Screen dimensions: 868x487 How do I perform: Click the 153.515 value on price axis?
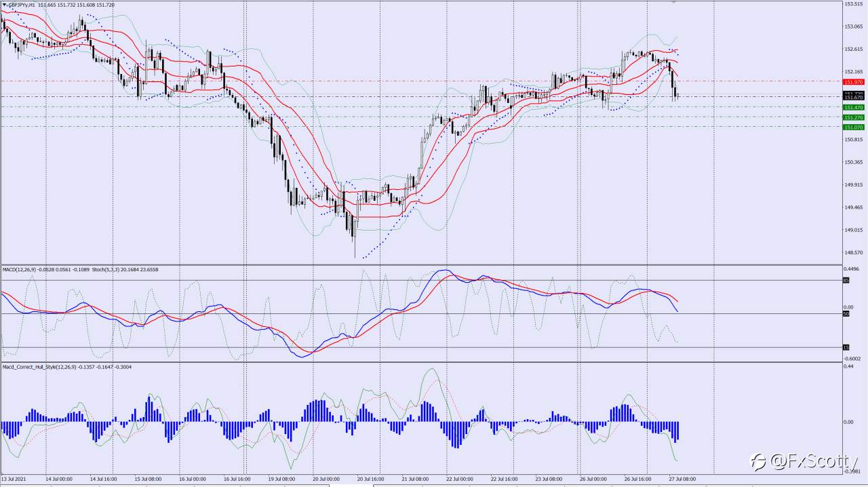pos(854,4)
